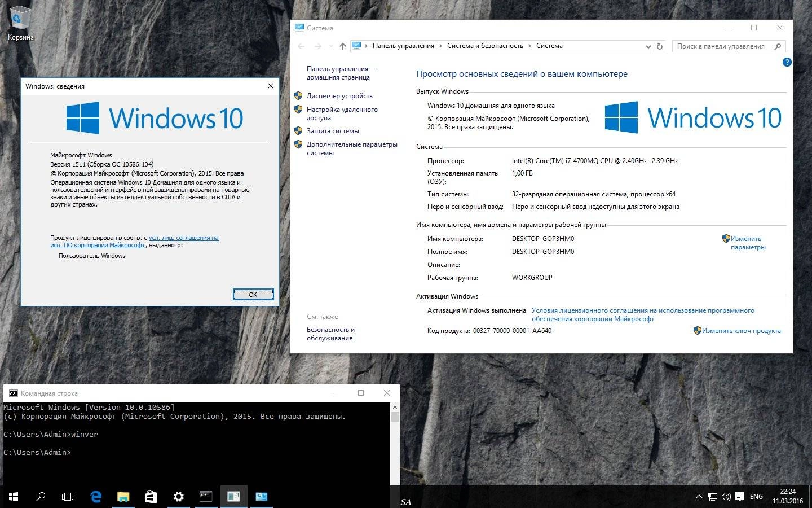
Task: Switch to System window taskbar button
Action: click(x=261, y=497)
